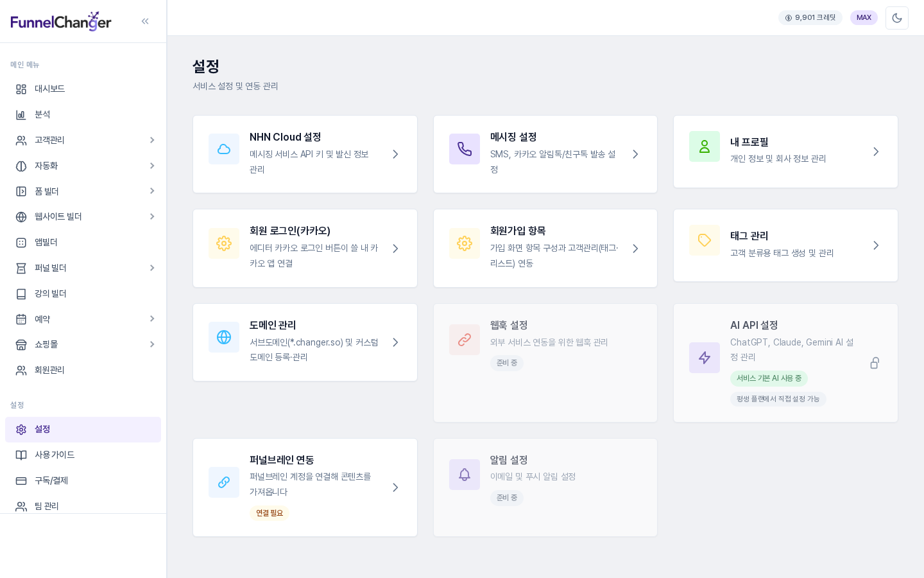Click the FunnelChanger logo
The image size is (924, 578).
click(61, 21)
